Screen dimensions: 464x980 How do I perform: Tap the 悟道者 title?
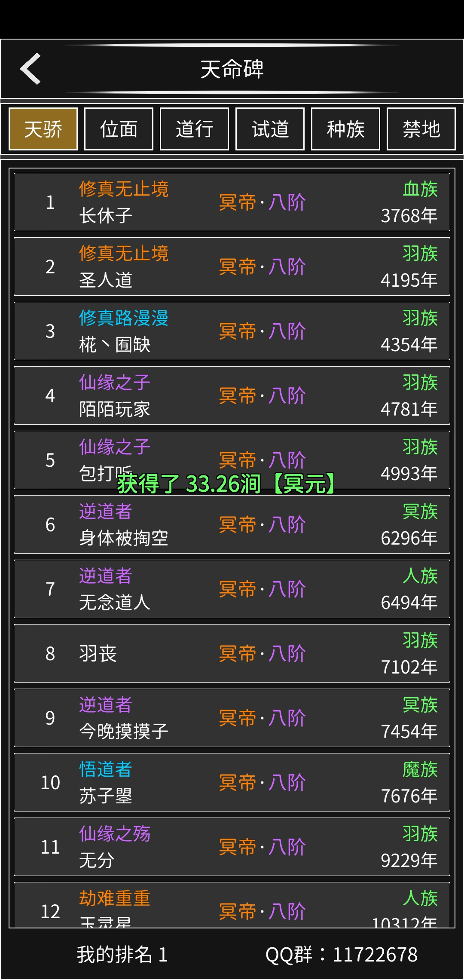click(106, 769)
